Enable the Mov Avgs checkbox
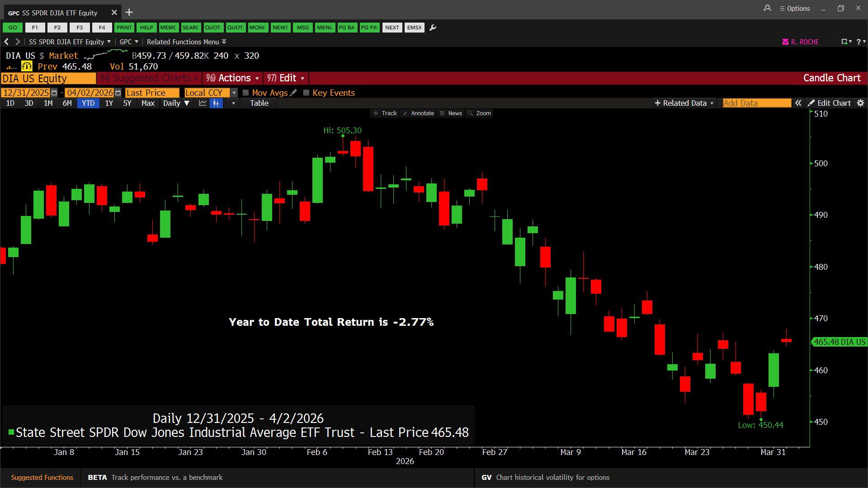Screen dimensions: 868x488 pyautogui.click(x=246, y=93)
